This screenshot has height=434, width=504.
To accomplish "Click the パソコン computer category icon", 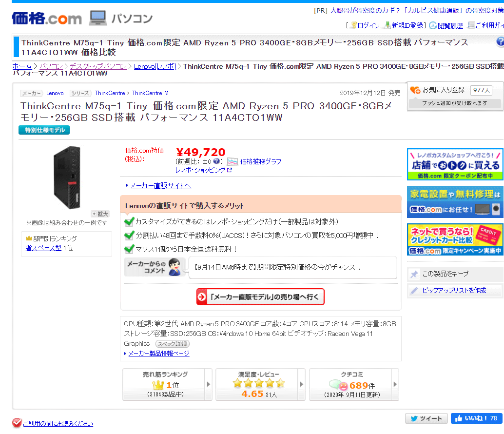I will 97,18.
